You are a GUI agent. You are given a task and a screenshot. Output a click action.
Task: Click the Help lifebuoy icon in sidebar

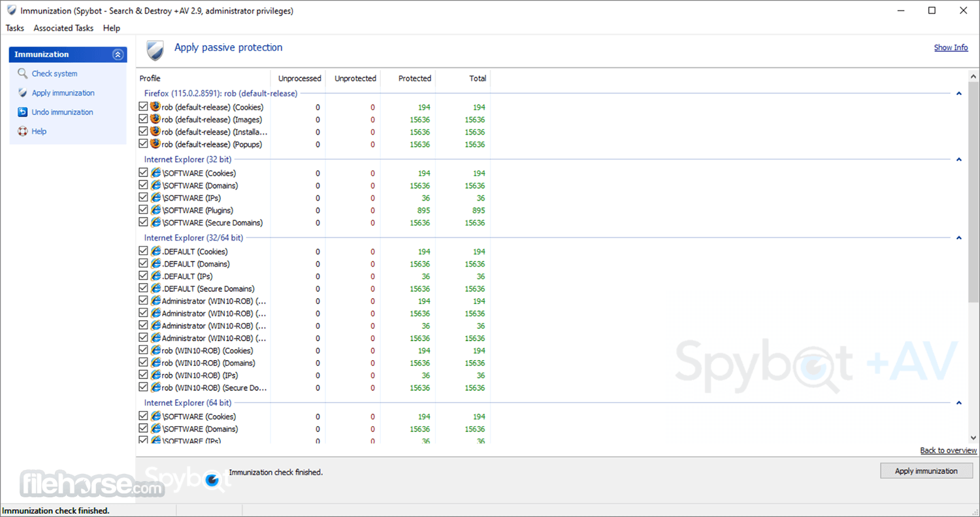click(23, 131)
